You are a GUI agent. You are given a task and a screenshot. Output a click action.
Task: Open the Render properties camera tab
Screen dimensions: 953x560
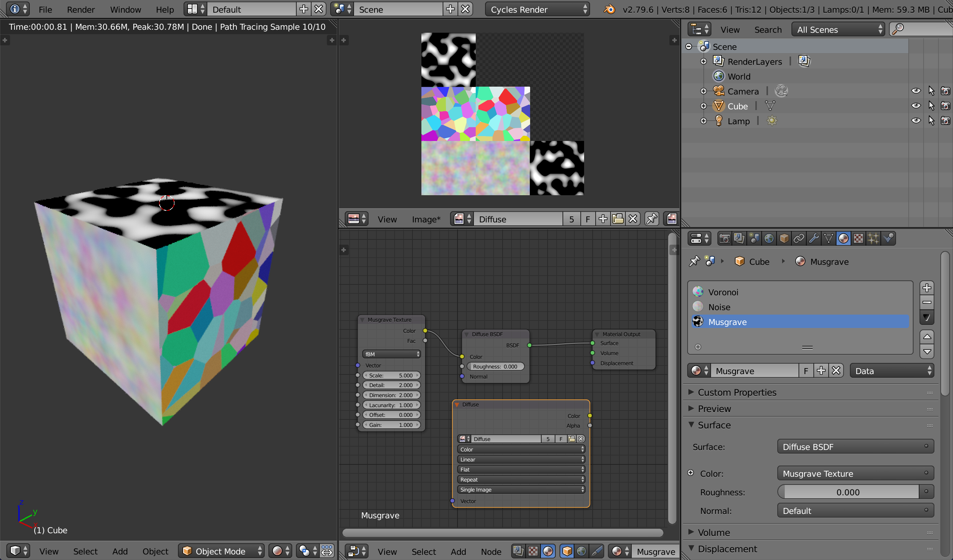point(724,238)
